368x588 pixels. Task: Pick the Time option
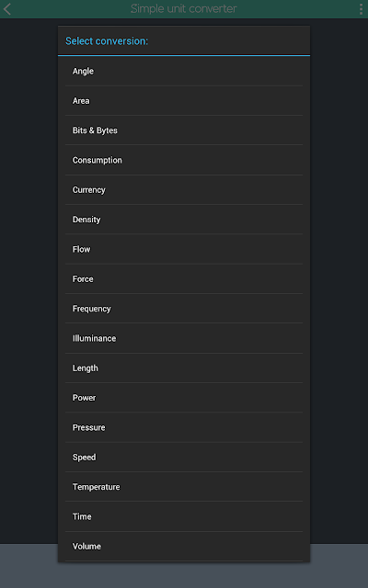point(184,516)
